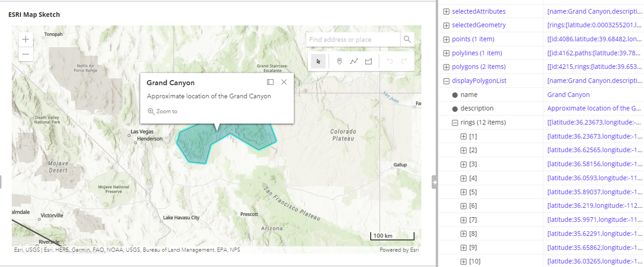Screen dimensions: 644x267
Task: Close the Grand Canyon popup
Action: pos(284,82)
